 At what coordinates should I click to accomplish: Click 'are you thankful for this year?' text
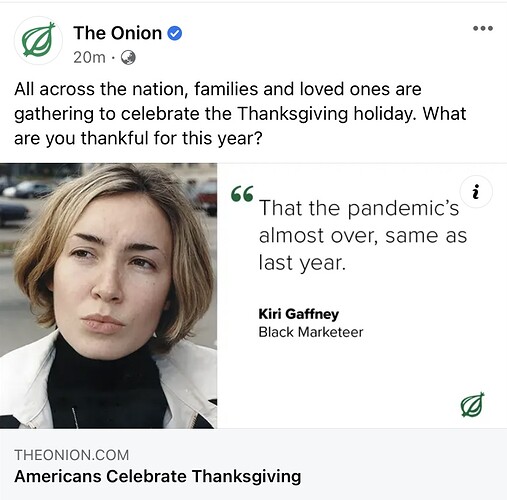[x=138, y=138]
